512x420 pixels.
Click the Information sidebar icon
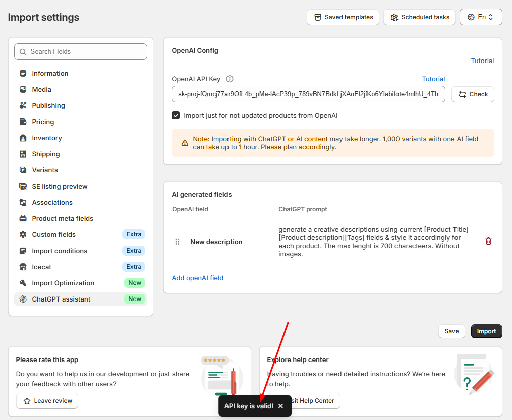[x=23, y=74]
